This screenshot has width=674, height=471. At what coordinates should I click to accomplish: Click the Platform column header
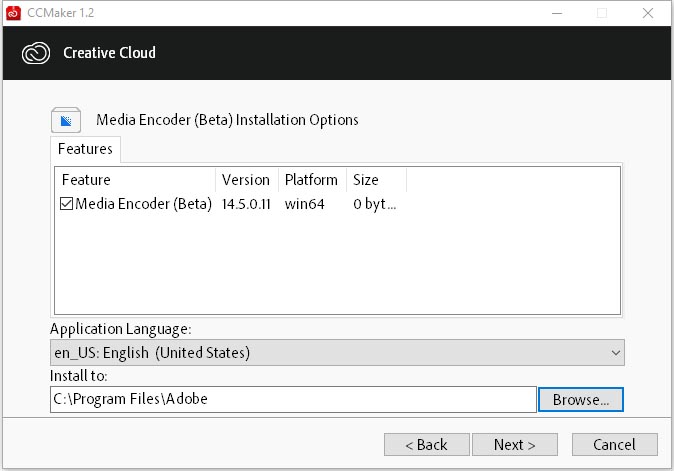311,180
